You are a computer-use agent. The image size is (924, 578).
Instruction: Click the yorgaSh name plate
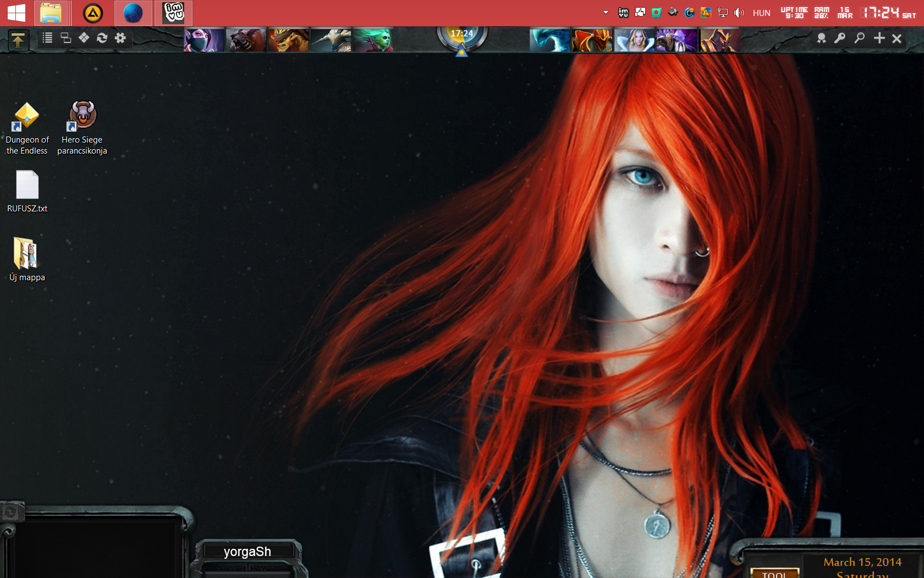[x=248, y=552]
